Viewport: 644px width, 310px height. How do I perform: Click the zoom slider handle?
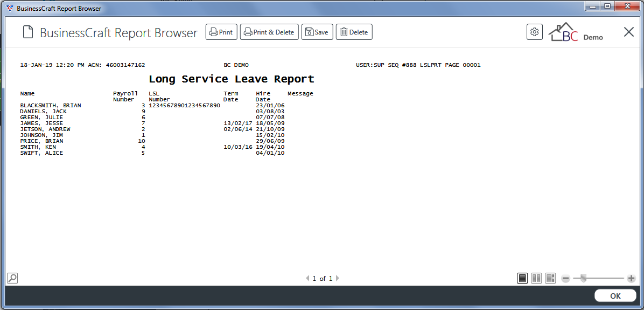pyautogui.click(x=583, y=279)
